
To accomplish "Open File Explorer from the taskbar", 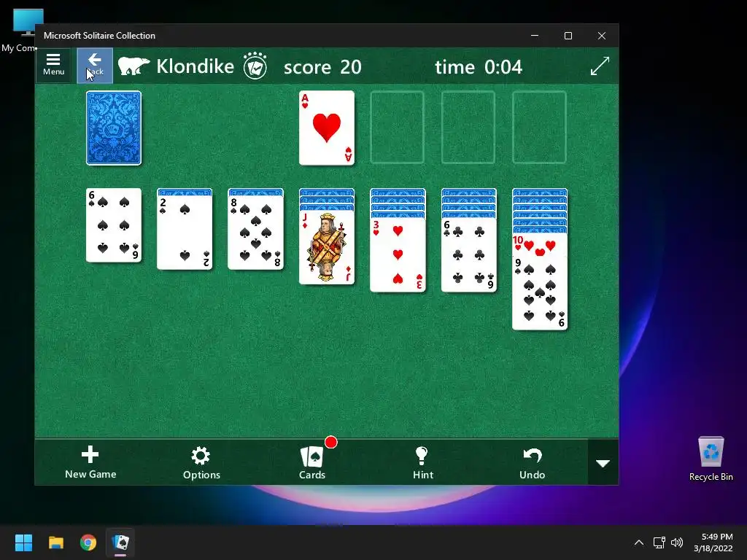I will click(55, 542).
